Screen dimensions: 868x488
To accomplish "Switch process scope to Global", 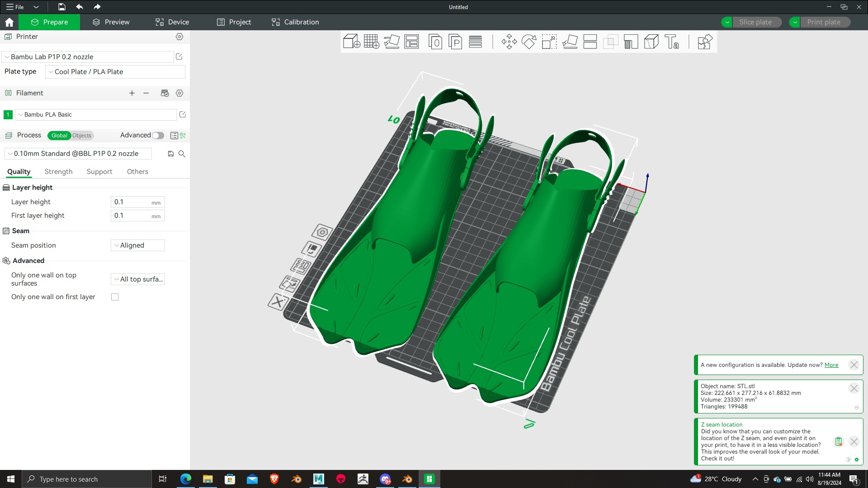I will pos(59,135).
